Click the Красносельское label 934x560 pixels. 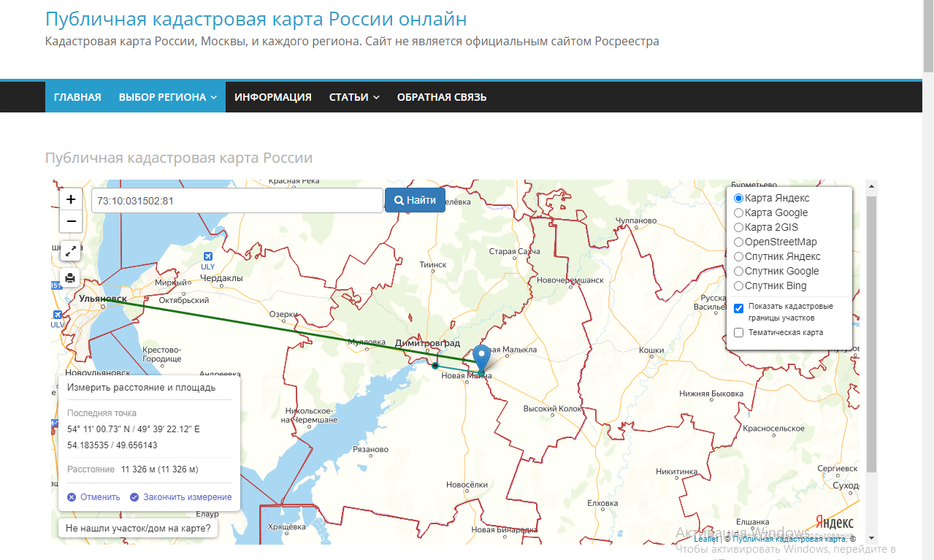point(773,429)
